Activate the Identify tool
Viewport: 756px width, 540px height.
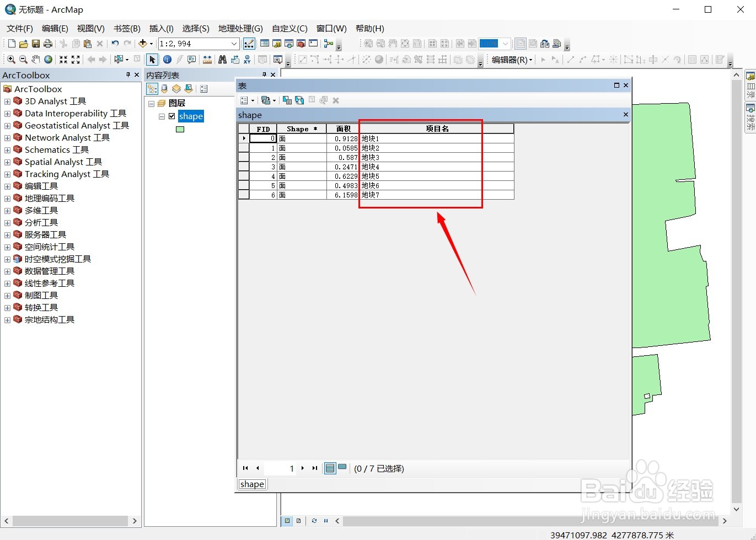167,60
